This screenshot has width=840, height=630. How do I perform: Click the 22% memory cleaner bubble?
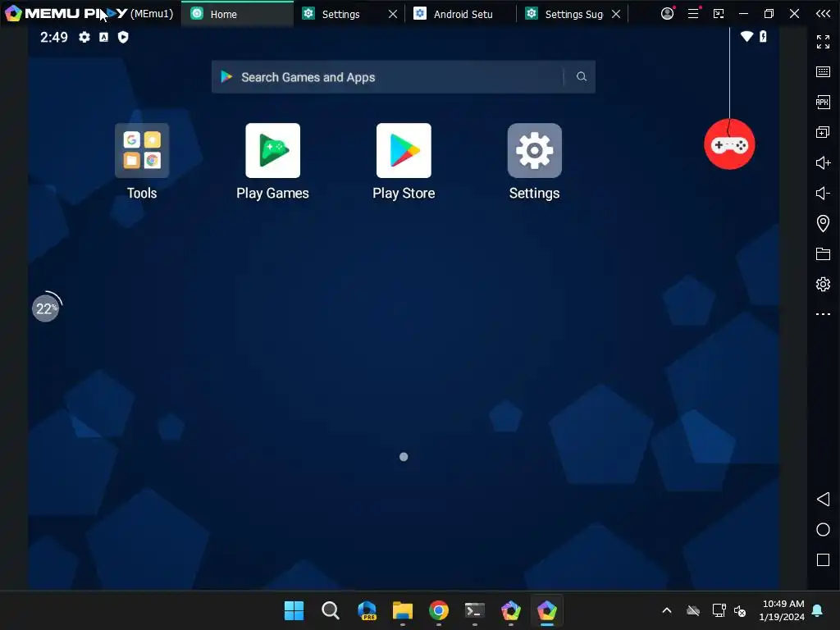pyautogui.click(x=46, y=308)
